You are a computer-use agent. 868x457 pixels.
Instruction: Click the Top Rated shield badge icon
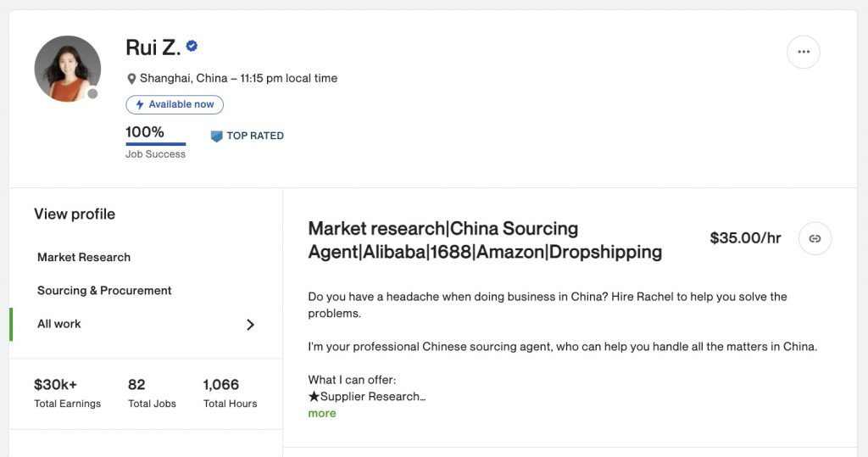click(x=216, y=136)
